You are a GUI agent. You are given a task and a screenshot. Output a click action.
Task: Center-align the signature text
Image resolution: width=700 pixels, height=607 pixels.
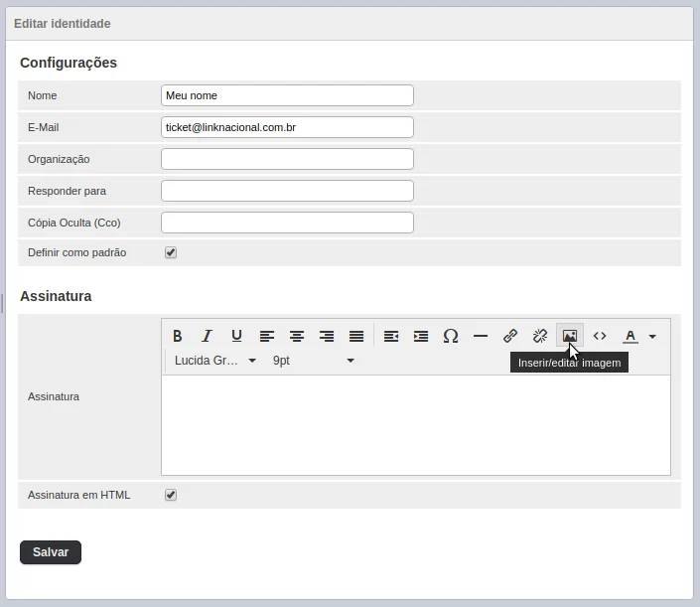point(297,336)
